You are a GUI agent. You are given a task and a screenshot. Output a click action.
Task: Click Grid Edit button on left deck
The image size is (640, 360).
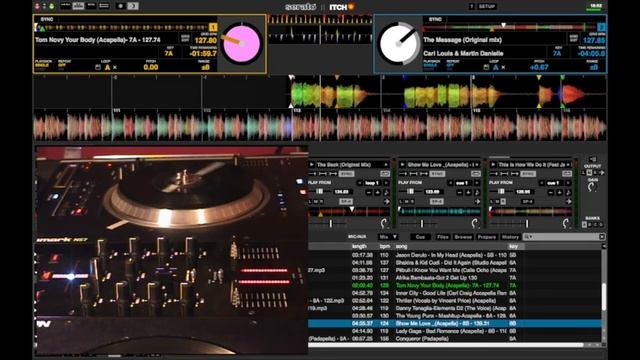[x=185, y=38]
